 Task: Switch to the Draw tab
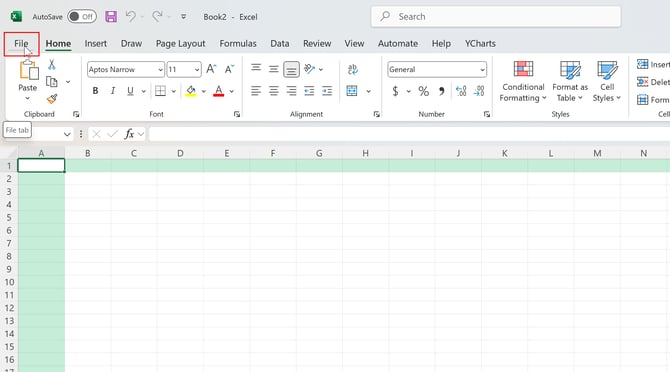tap(131, 44)
